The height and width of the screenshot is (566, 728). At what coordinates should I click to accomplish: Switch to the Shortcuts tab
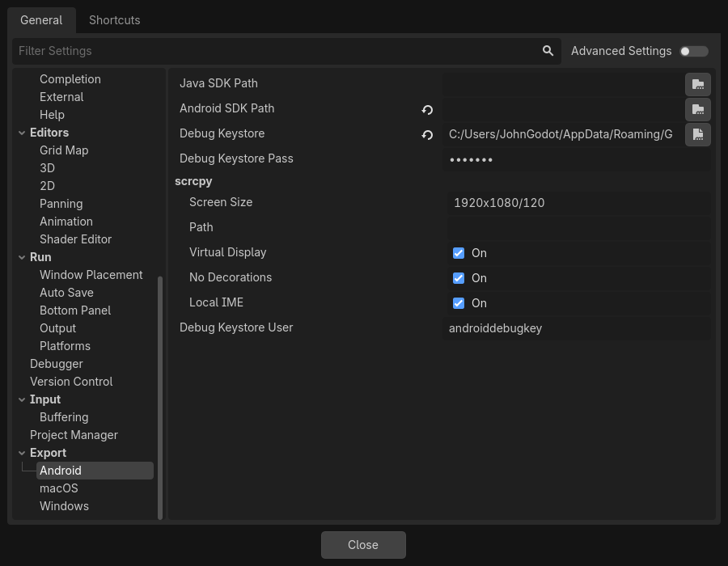pos(115,20)
